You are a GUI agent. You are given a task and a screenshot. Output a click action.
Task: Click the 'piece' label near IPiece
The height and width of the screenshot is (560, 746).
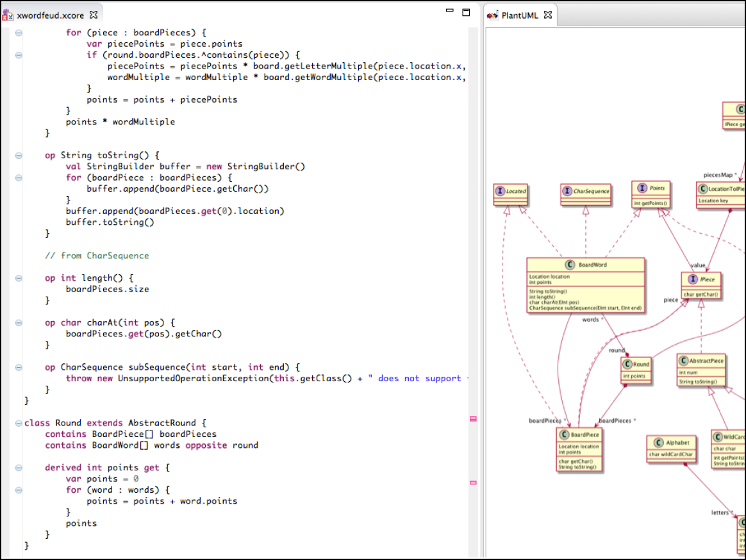tap(671, 301)
